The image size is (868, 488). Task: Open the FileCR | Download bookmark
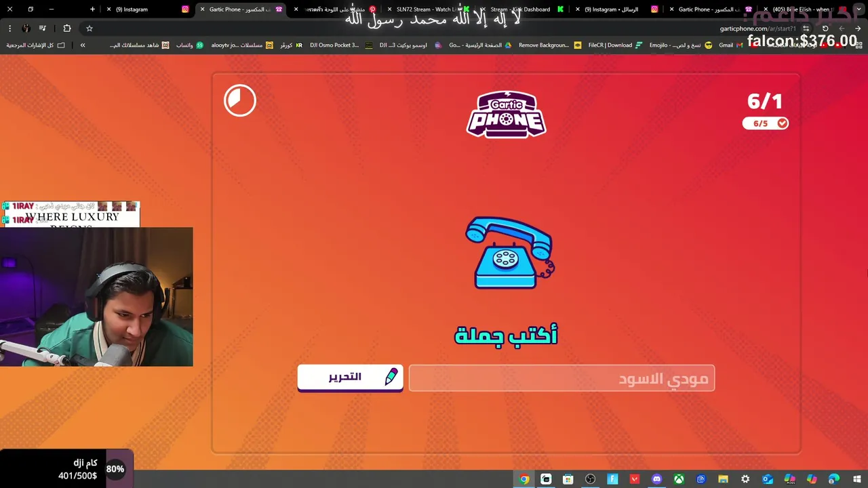(616, 45)
